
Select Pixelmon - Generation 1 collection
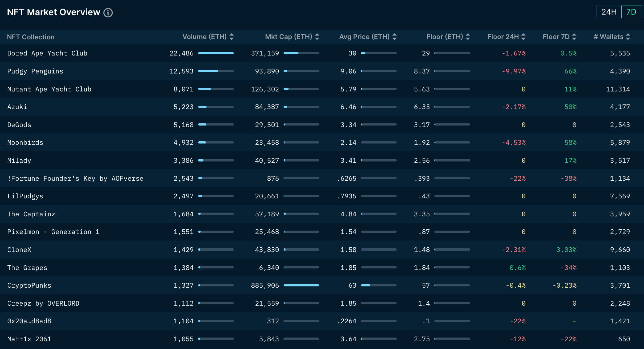tap(53, 232)
